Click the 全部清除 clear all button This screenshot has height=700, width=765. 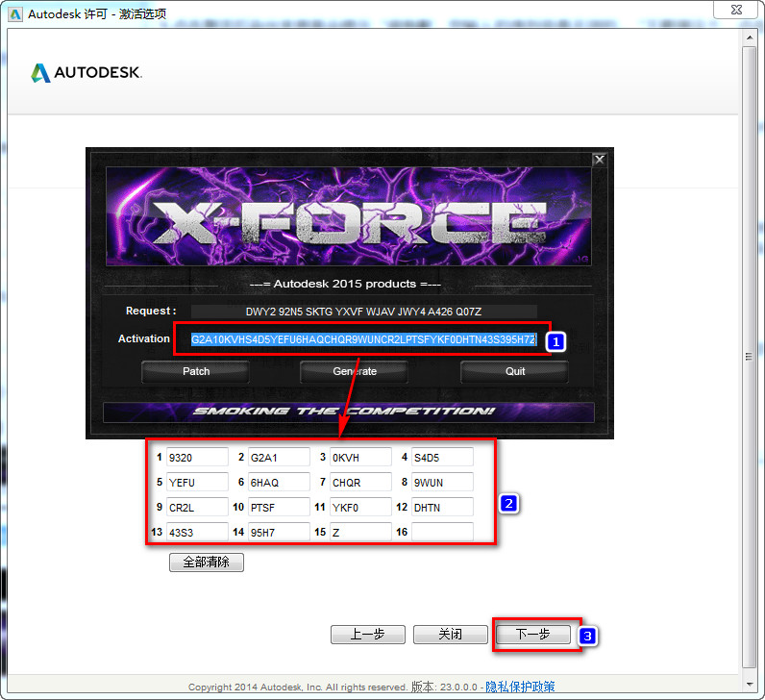207,562
